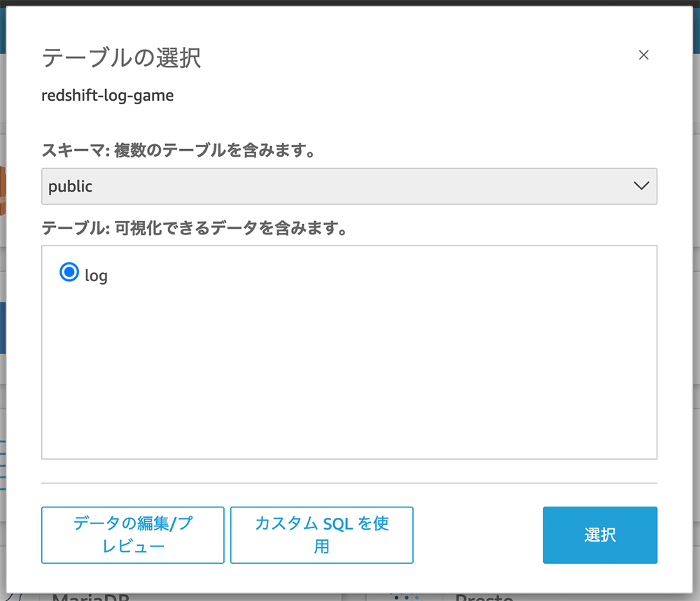
Task: Click the schema dropdown chevron arrow
Action: coord(641,185)
